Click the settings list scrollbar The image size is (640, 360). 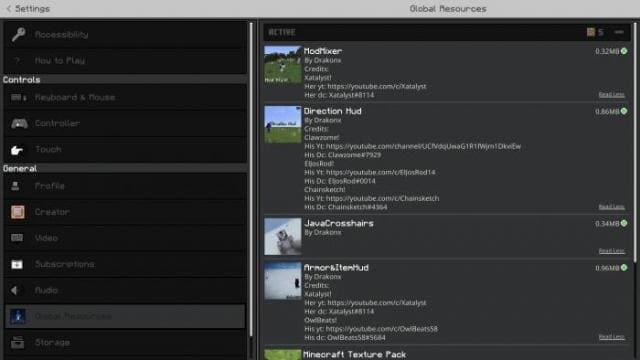pos(251,180)
